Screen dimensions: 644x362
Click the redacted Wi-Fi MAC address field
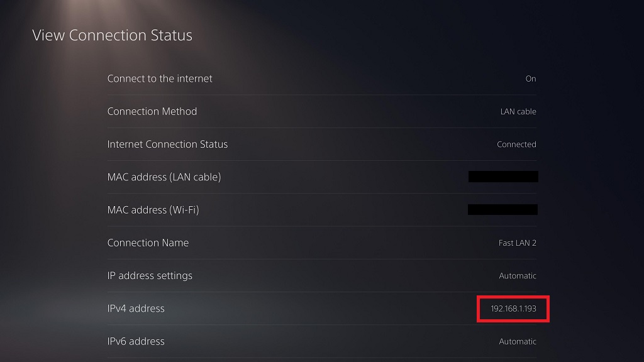click(x=502, y=209)
